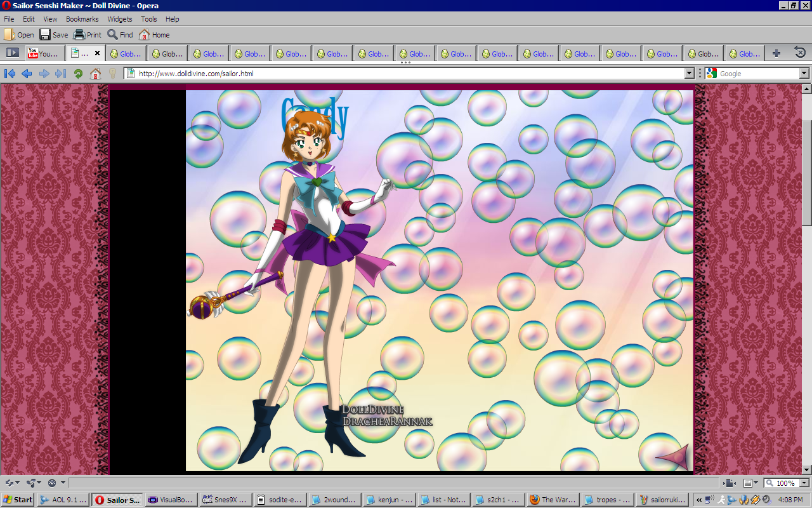This screenshot has height=508, width=812.
Task: Open a new tab with the plus icon
Action: click(x=776, y=53)
